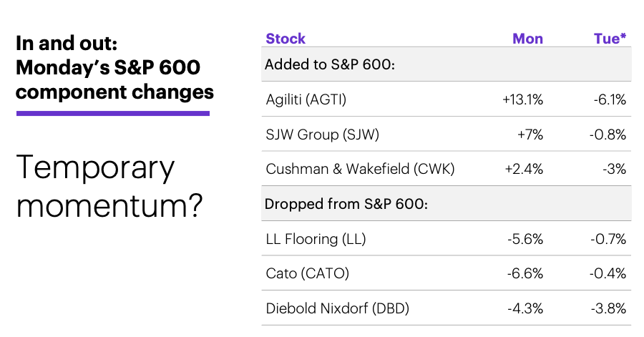Click the 'In and out' headline title

[114, 68]
